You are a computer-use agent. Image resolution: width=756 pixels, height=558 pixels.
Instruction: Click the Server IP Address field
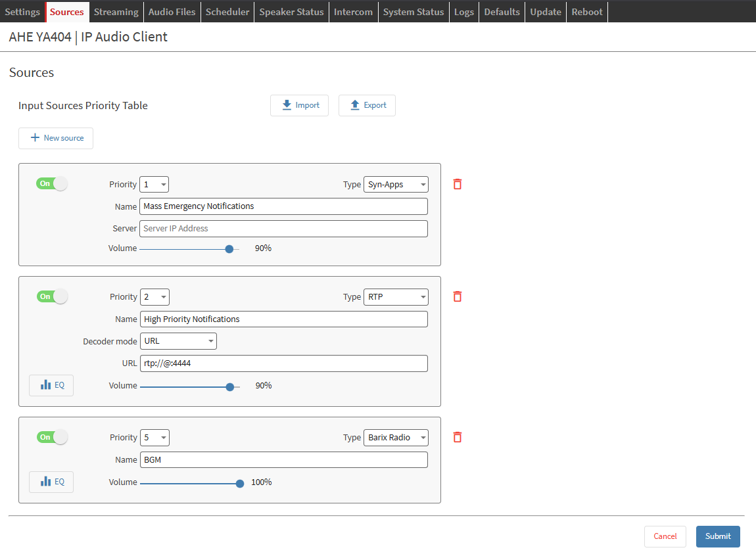click(283, 229)
